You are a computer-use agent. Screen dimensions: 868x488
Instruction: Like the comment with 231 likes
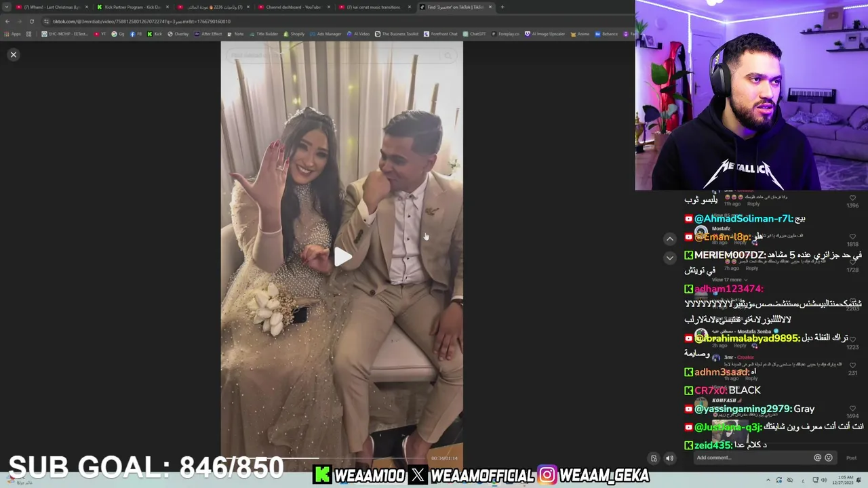tap(852, 365)
